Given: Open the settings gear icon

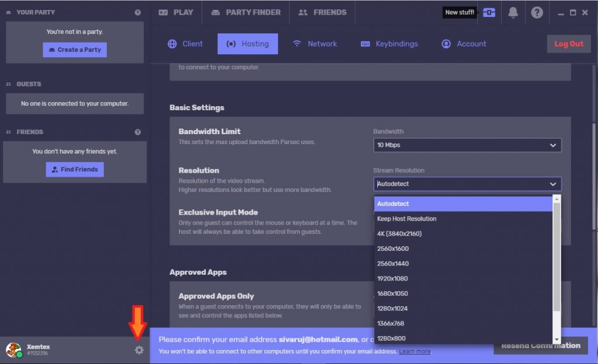Looking at the screenshot, I should pyautogui.click(x=139, y=350).
